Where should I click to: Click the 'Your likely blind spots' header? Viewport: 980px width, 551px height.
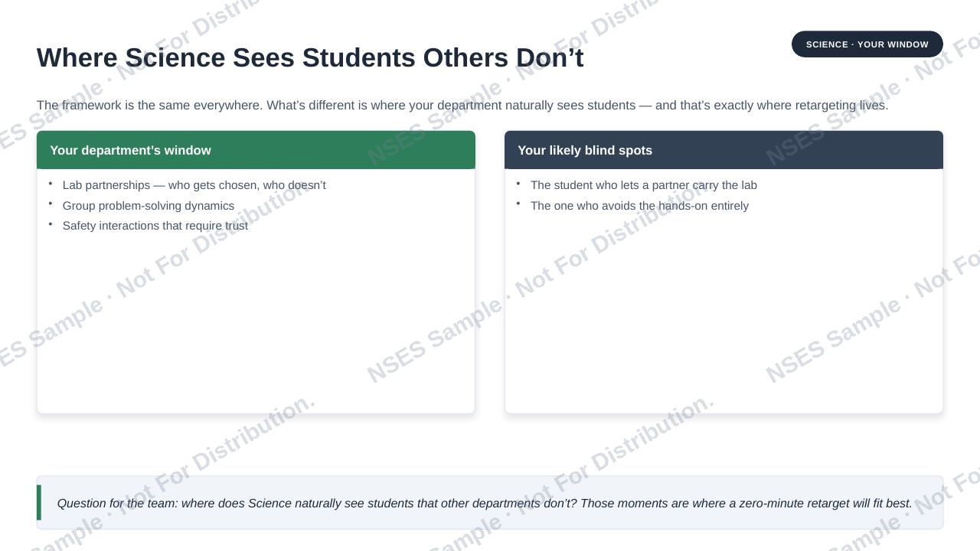(x=724, y=150)
